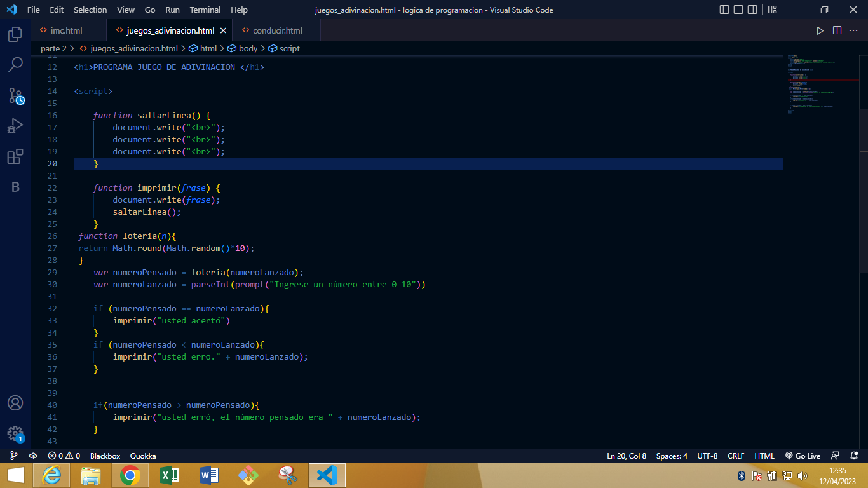The height and width of the screenshot is (488, 868).
Task: Open the body breadcrumb dropdown
Action: coord(243,48)
